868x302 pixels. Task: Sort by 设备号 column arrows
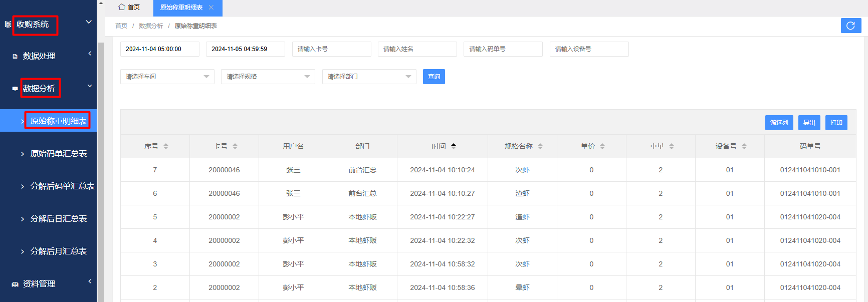(744, 146)
